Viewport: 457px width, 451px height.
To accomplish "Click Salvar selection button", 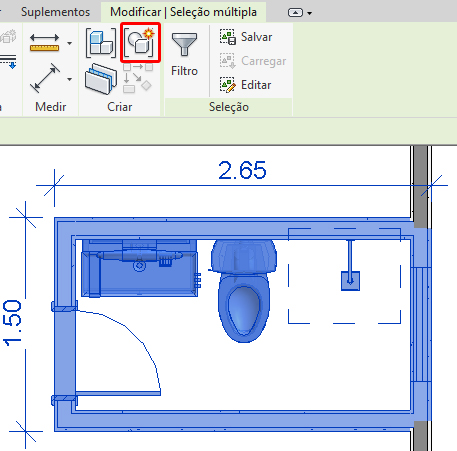I will [x=246, y=37].
